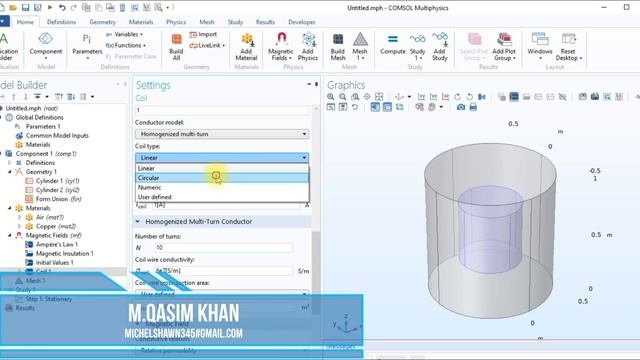640x360 pixels.
Task: Open LiveLink dropdown
Action: (207, 45)
